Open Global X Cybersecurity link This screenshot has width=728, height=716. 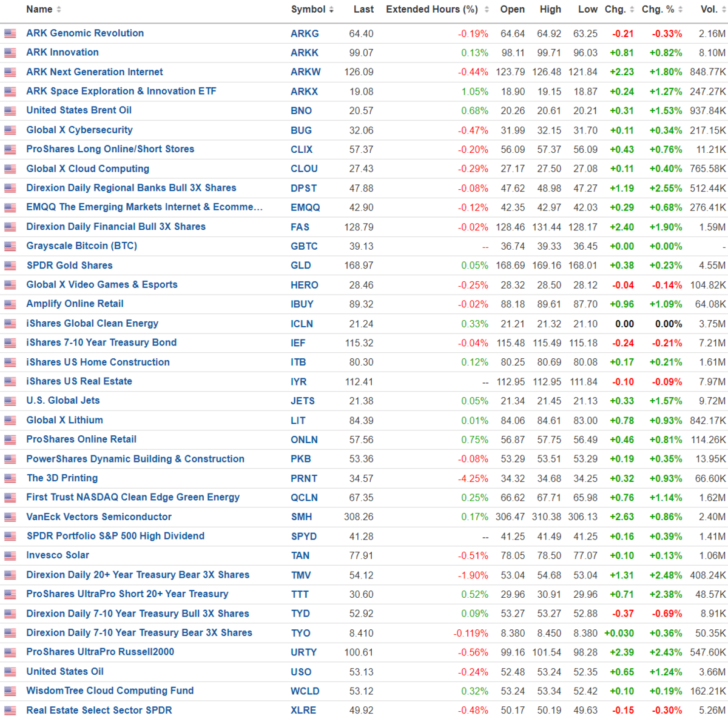(79, 130)
